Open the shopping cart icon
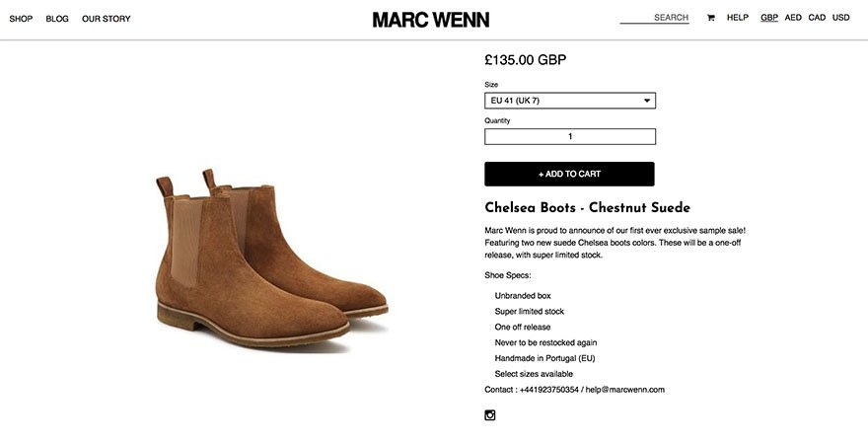 tap(710, 18)
